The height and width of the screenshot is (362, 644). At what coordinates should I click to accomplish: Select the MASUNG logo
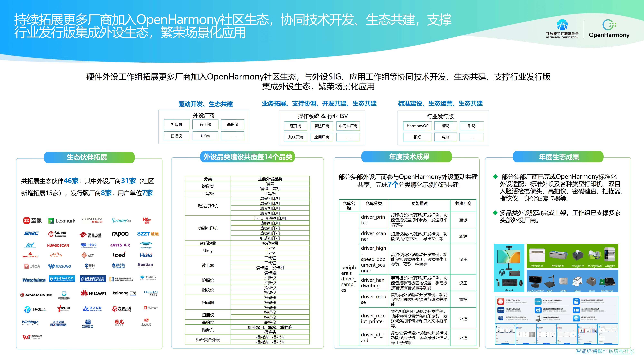click(x=60, y=266)
